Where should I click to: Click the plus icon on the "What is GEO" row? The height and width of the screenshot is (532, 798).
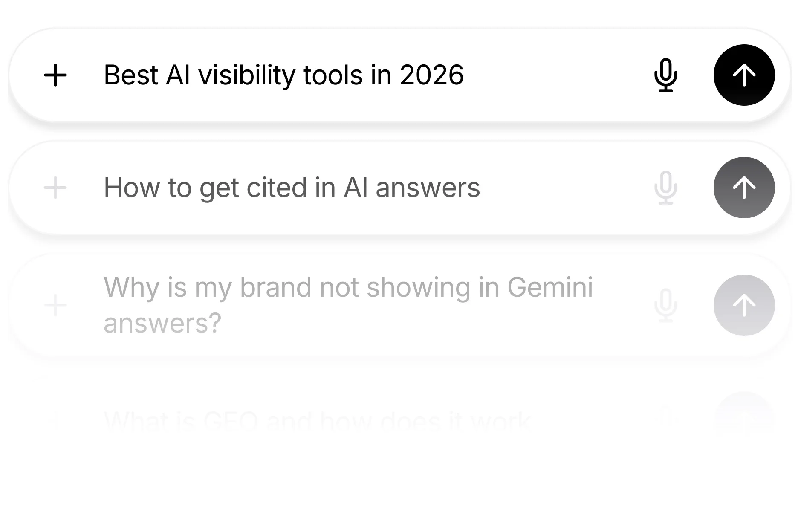tap(55, 420)
